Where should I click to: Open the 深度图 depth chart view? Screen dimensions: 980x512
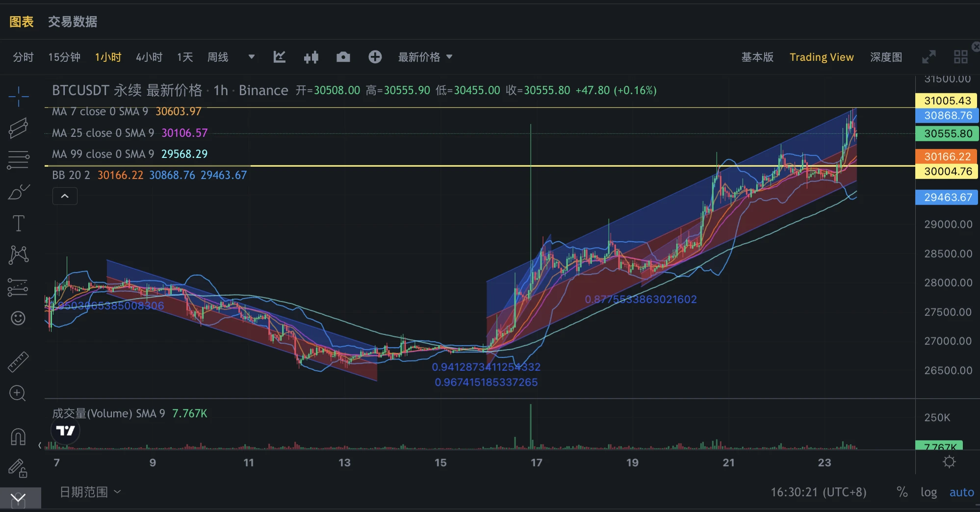[x=886, y=57]
